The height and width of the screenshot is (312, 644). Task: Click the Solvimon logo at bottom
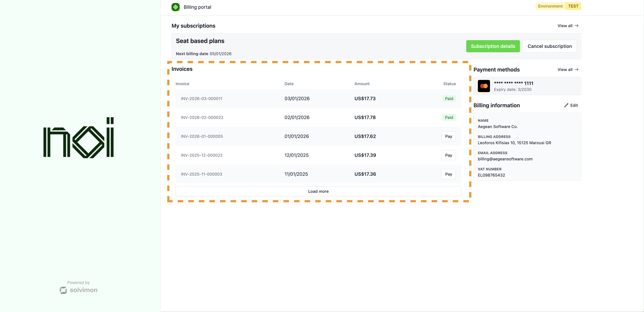point(79,290)
